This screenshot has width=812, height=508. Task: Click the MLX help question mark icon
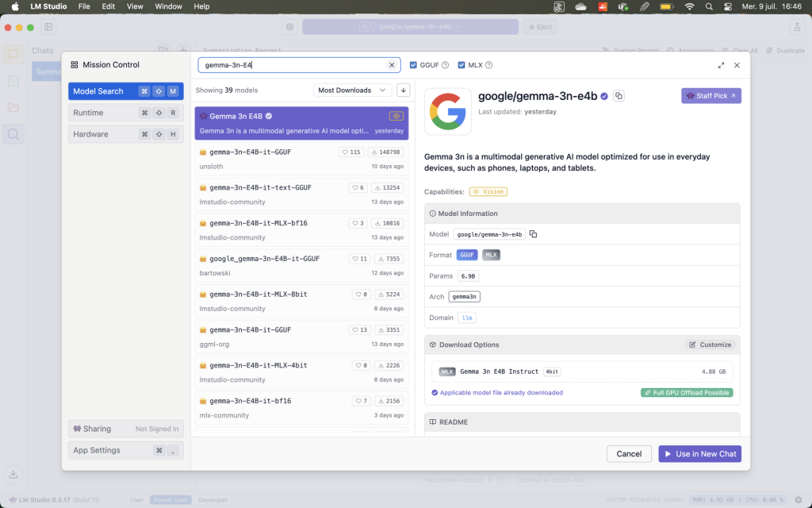[x=488, y=65]
